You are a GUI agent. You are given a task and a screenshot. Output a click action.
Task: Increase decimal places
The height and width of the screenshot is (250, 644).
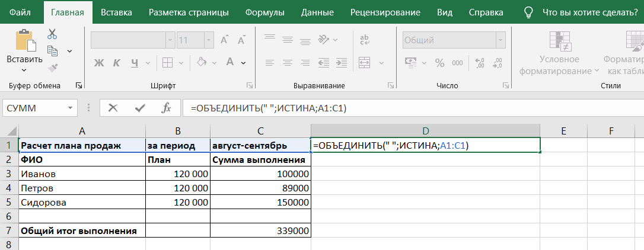click(479, 63)
